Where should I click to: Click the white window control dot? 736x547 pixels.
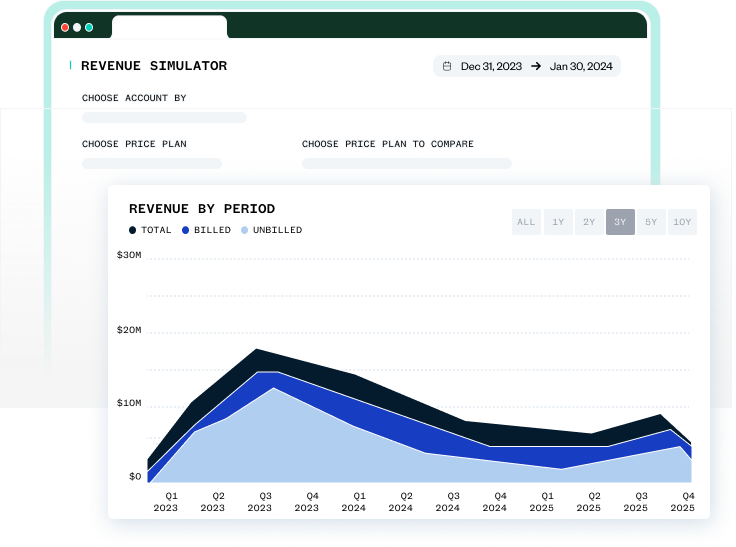pos(77,27)
